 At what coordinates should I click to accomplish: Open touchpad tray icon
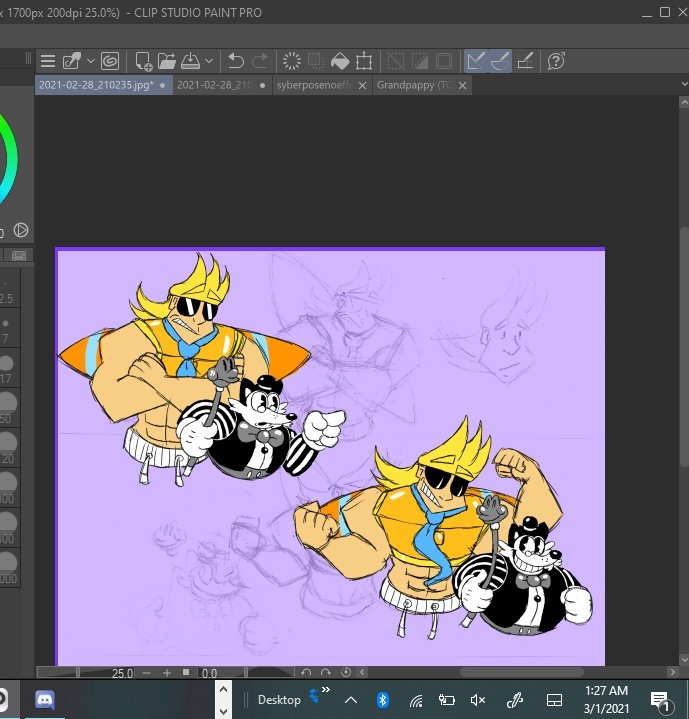pyautogui.click(x=554, y=700)
